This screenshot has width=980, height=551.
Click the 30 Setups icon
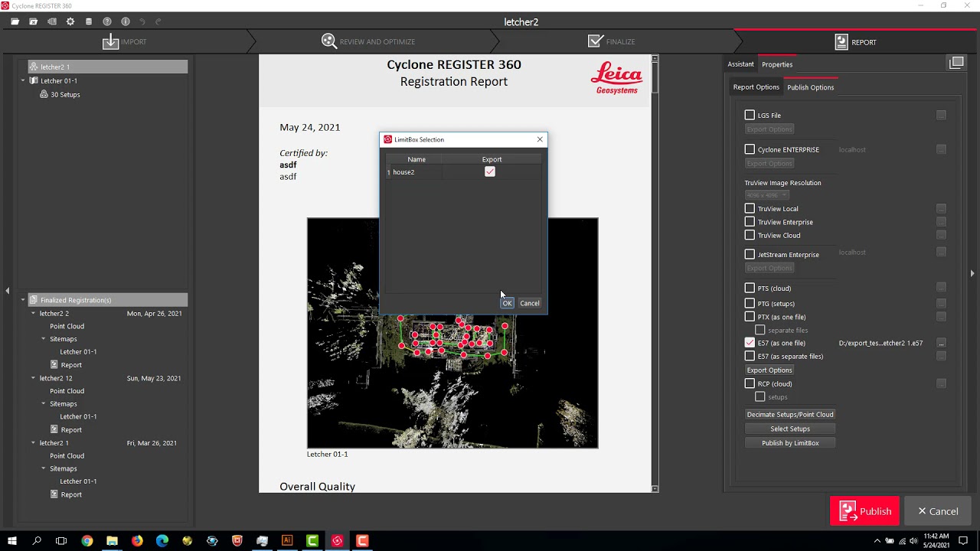44,94
